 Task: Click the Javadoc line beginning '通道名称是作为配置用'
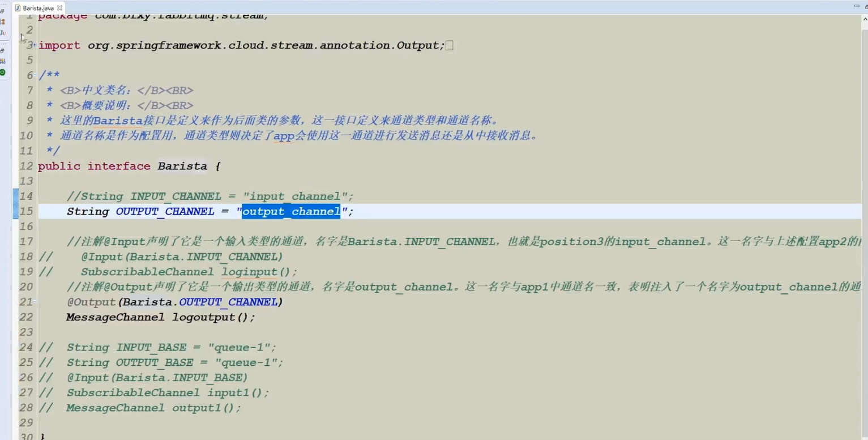(x=292, y=136)
